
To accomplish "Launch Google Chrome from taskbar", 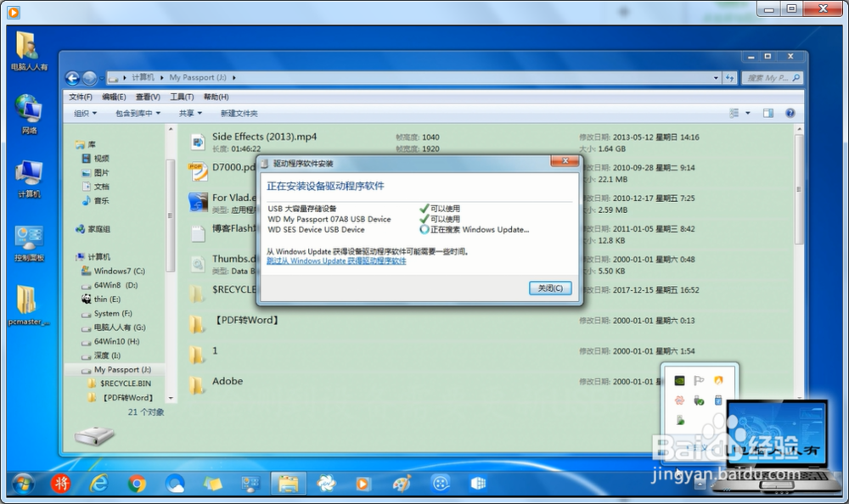I will pos(137,484).
